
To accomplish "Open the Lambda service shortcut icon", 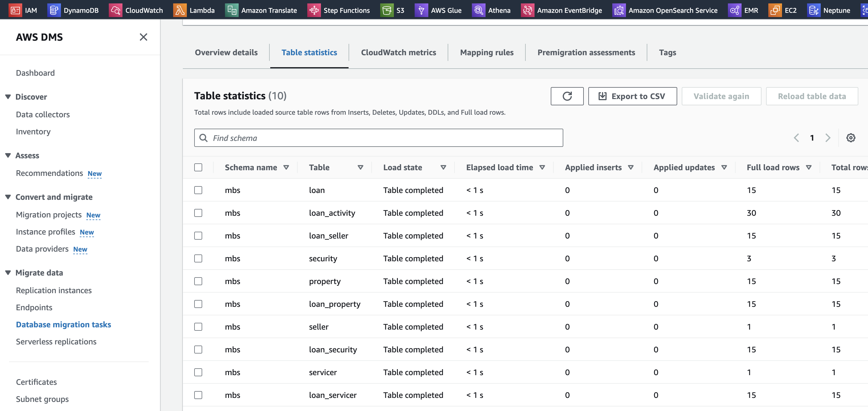I will (x=180, y=11).
